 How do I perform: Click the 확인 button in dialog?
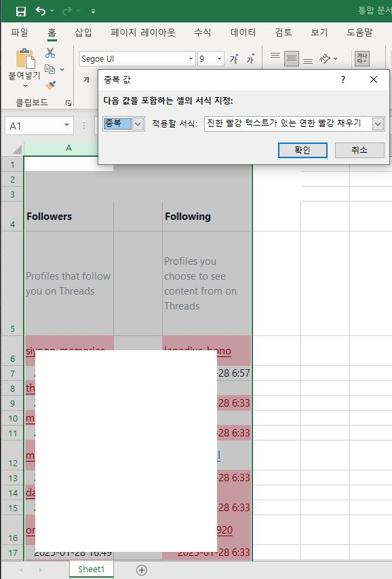click(302, 150)
